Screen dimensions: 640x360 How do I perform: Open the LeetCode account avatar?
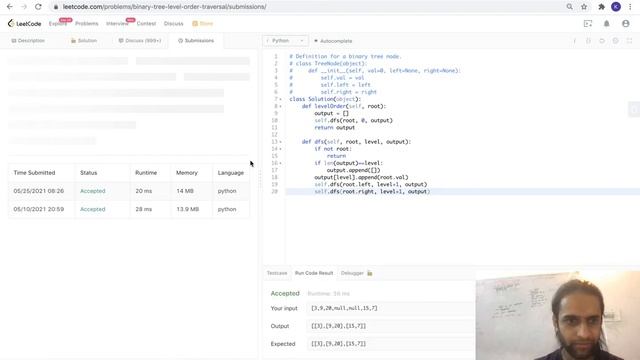click(x=625, y=24)
